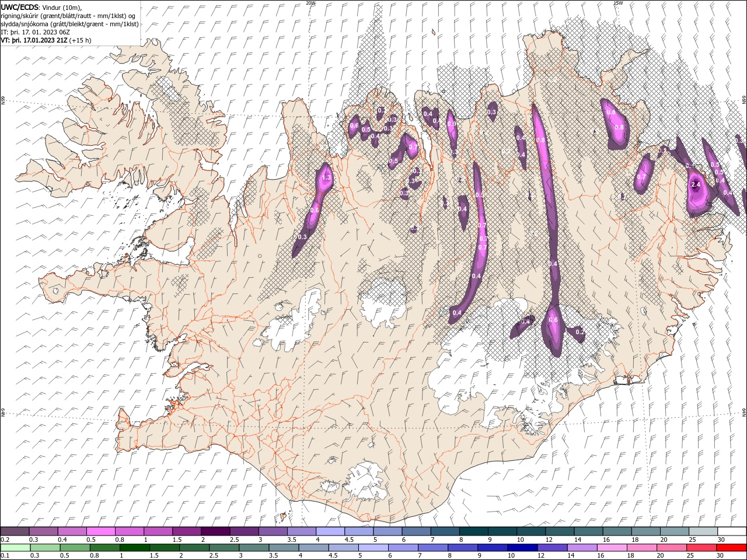Click the light pink 16 swatch, lower legend row

(612, 548)
